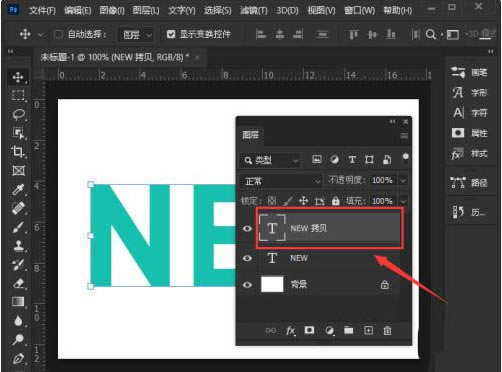The image size is (502, 372).
Task: Open the 图像(I) menu
Action: 112,10
